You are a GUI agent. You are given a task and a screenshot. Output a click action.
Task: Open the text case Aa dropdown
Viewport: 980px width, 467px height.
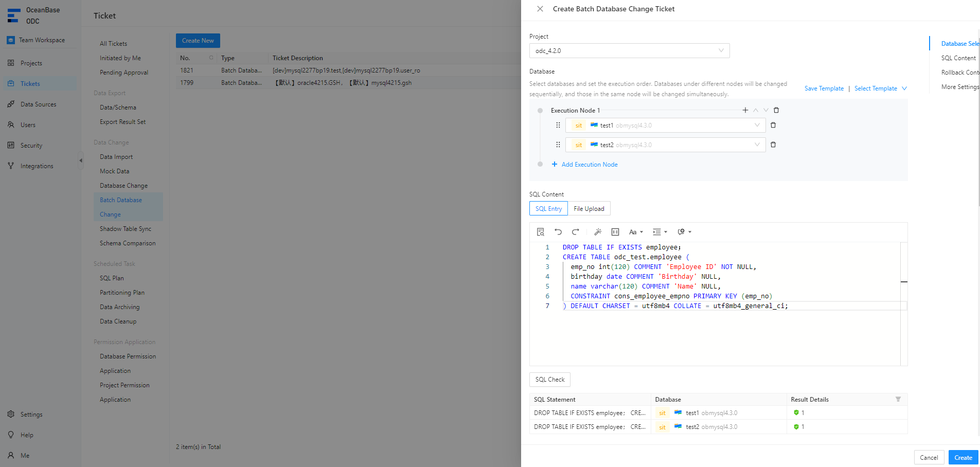click(636, 232)
